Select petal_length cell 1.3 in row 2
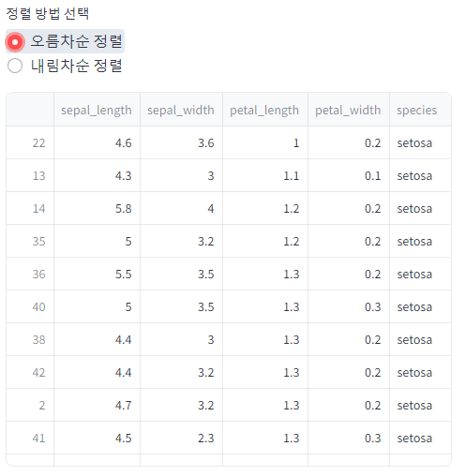465x476 pixels. point(265,405)
